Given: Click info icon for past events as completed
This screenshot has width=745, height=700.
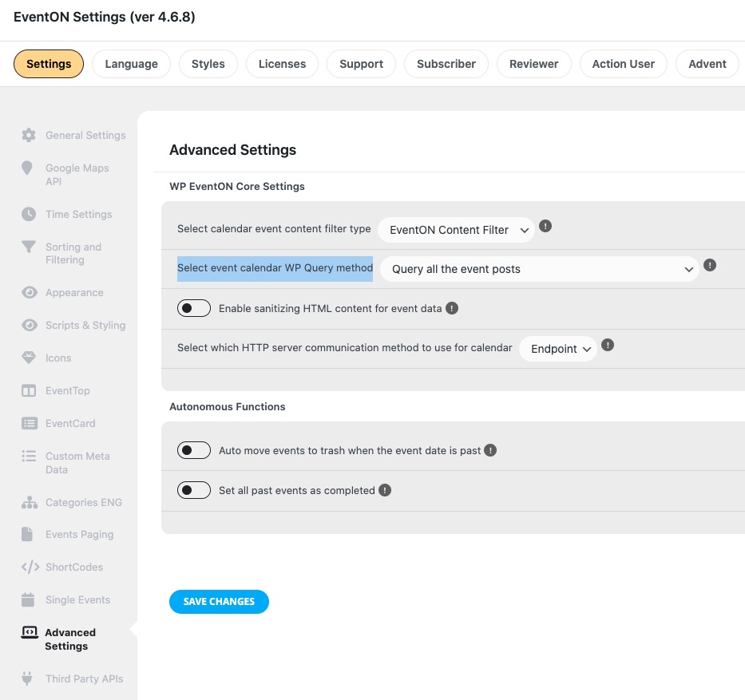Looking at the screenshot, I should [385, 490].
